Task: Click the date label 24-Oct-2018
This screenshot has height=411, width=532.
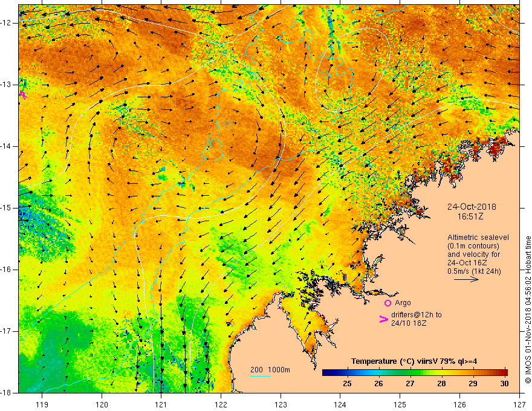Action: (472, 207)
